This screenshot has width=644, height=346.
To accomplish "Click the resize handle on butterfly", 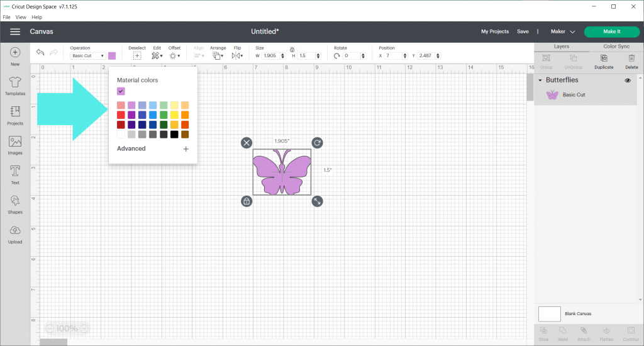I will tap(317, 201).
